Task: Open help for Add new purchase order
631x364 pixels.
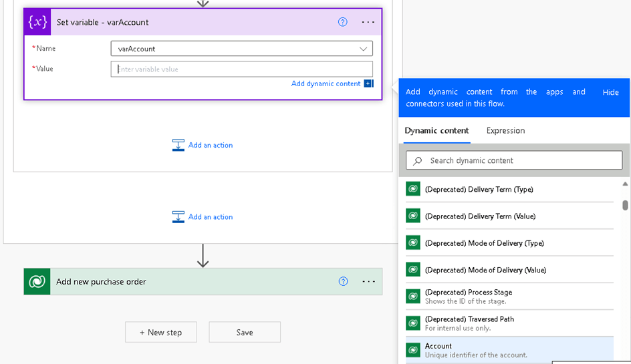Action: pos(343,282)
